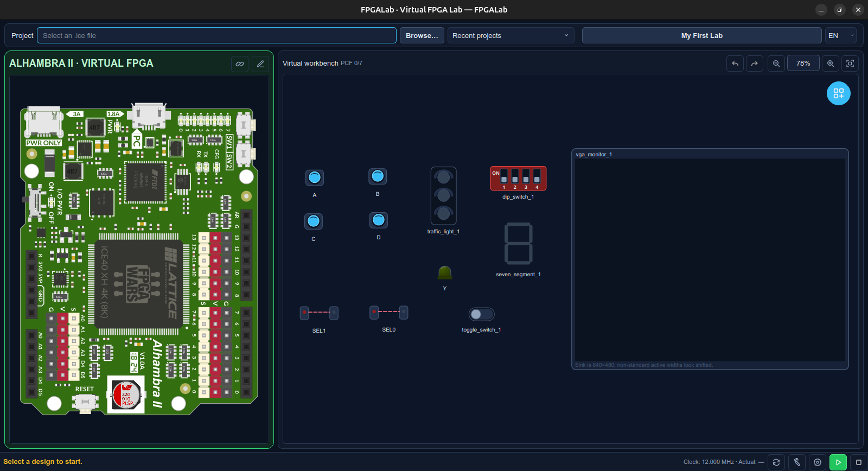Click the 78% zoom level button
Image resolution: width=868 pixels, height=471 pixels.
point(803,63)
